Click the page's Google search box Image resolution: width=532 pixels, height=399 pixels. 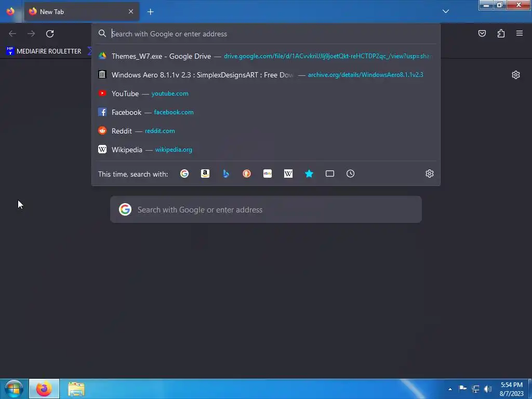266,209
